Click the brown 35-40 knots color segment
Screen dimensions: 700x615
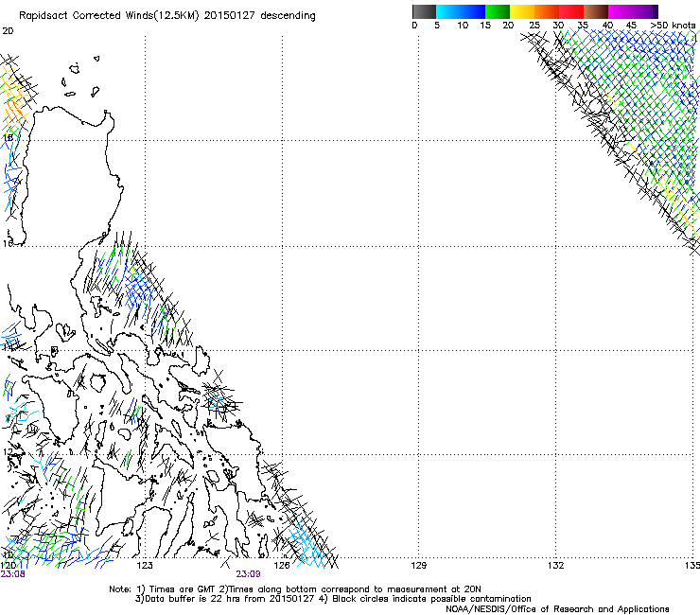pyautogui.click(x=596, y=11)
